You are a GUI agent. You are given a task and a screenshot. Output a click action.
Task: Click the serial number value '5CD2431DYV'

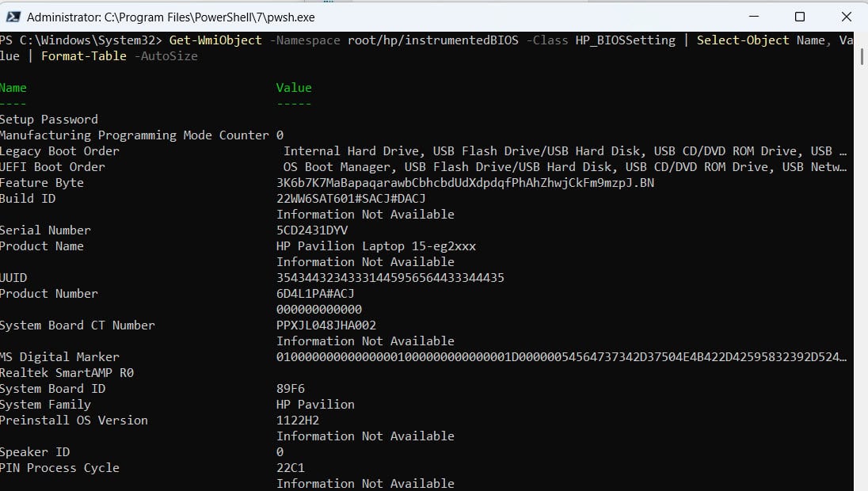pyautogui.click(x=312, y=230)
